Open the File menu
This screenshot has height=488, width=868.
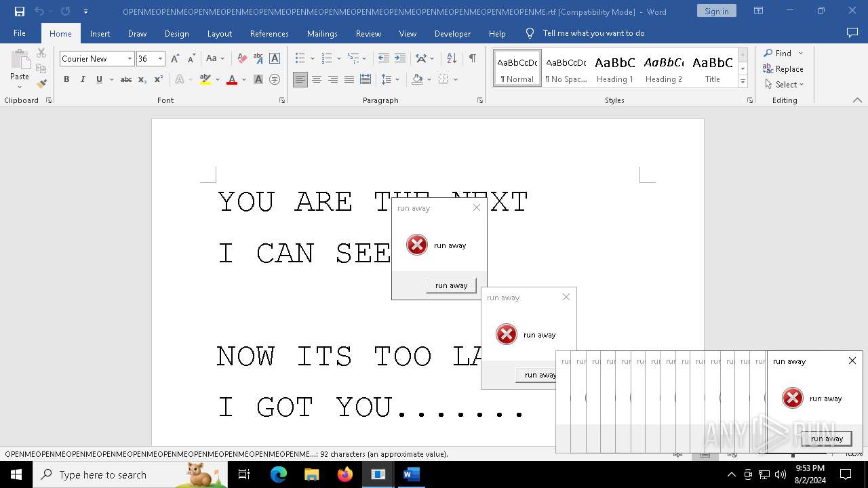(x=20, y=33)
